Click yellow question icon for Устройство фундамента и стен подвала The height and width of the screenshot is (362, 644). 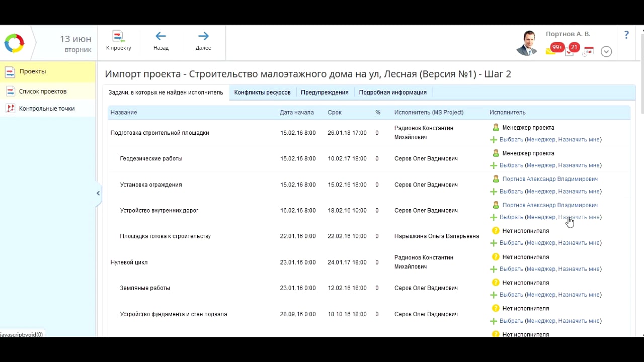click(496, 308)
